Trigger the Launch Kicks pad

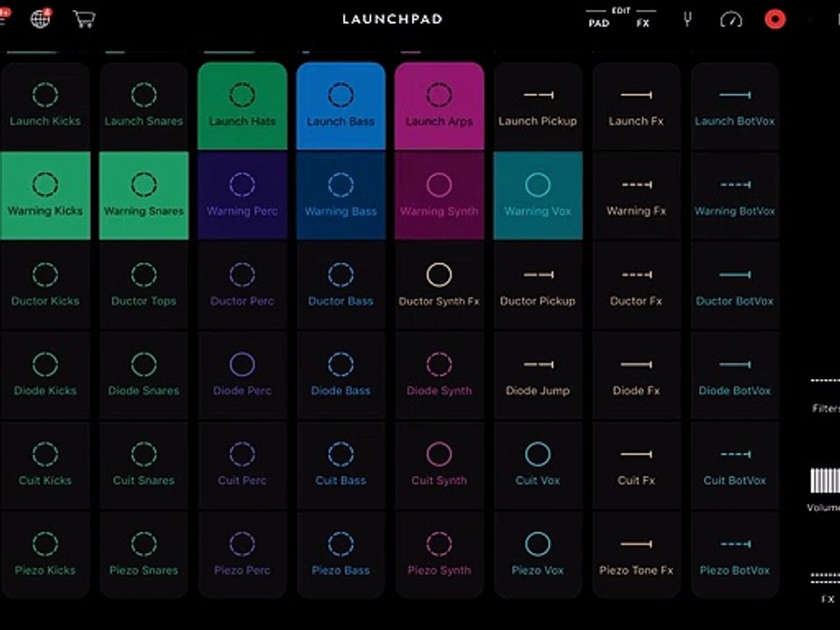[45, 106]
